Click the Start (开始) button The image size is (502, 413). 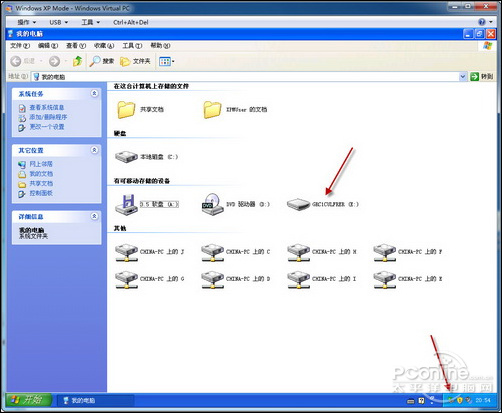[29, 400]
